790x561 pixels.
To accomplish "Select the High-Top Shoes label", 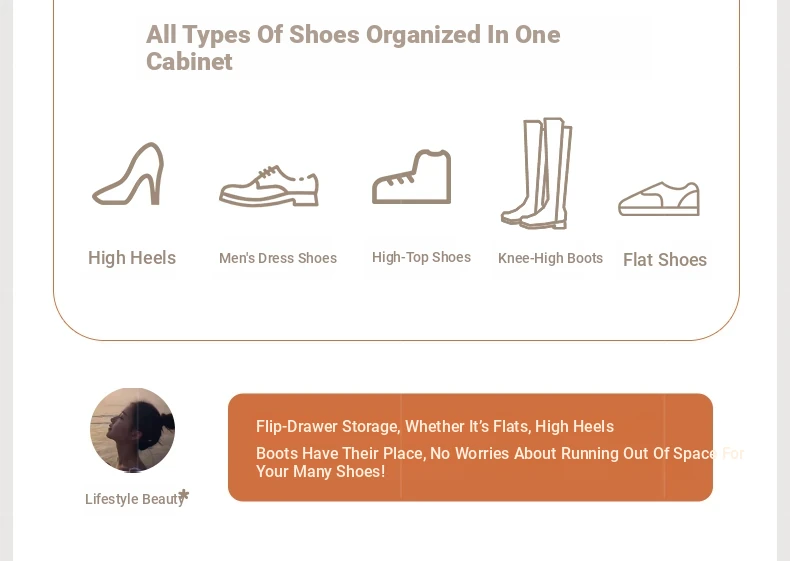I will (x=422, y=257).
